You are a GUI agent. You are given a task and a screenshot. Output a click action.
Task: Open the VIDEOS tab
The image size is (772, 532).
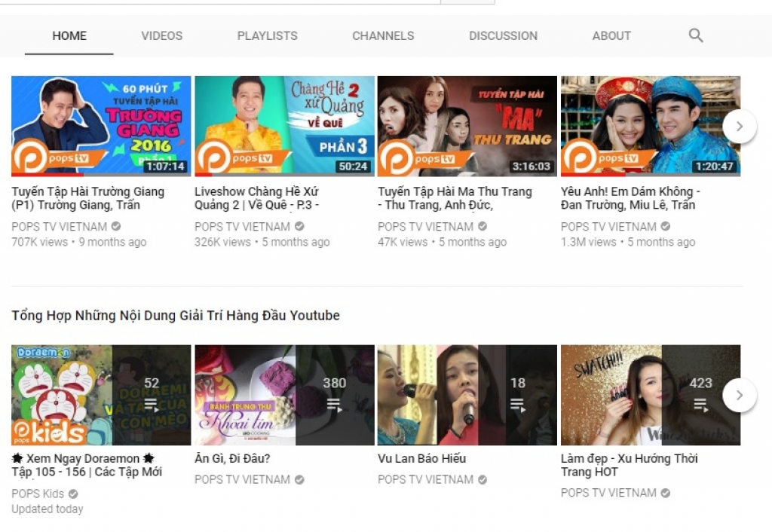tap(161, 36)
